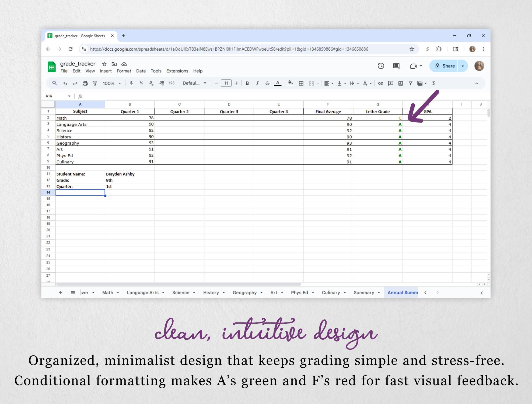This screenshot has height=404, width=532.
Task: Open the File menu
Action: tap(64, 71)
